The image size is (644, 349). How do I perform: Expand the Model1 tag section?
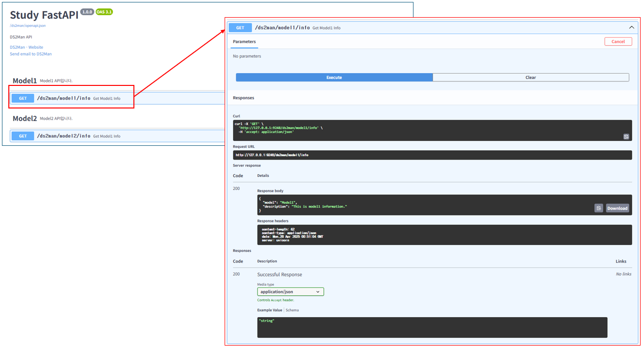(x=25, y=81)
